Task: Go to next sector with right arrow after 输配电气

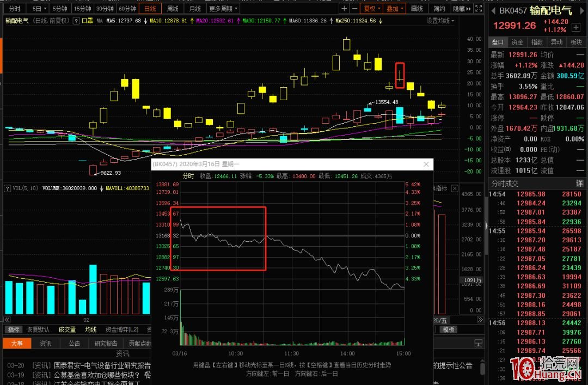Action: 582,11
